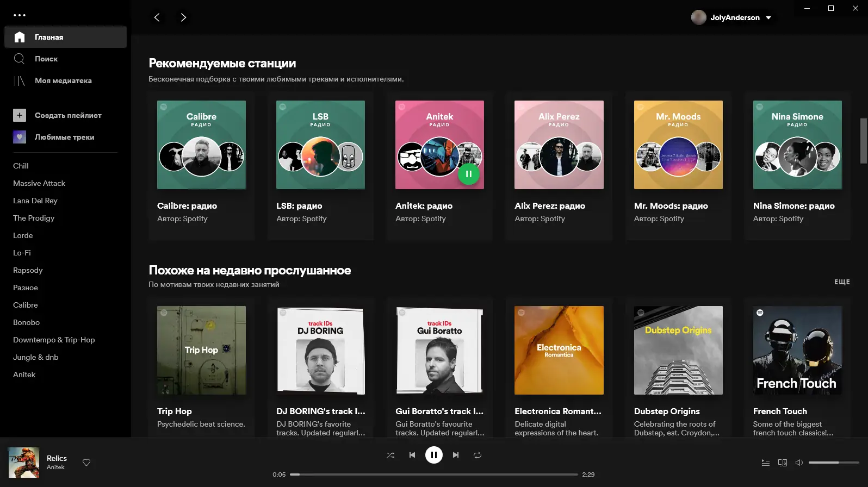Image resolution: width=868 pixels, height=487 pixels.
Task: Open DJ BORING track IDs cover
Action: pyautogui.click(x=320, y=350)
